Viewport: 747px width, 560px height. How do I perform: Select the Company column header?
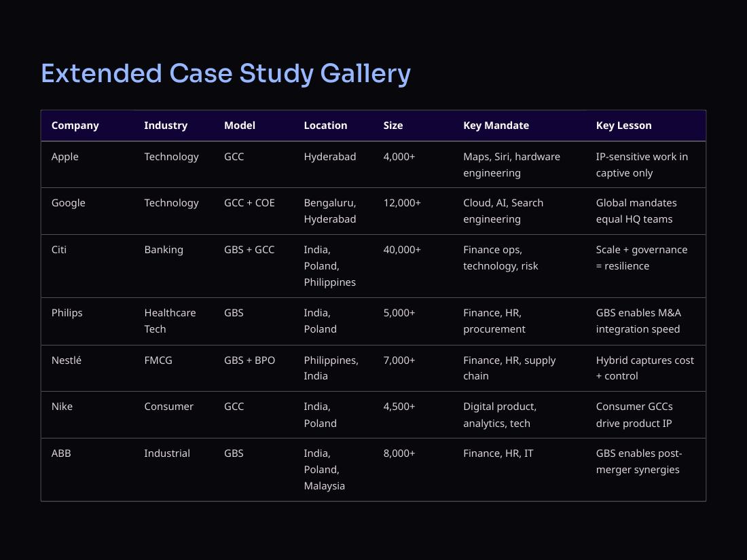75,126
